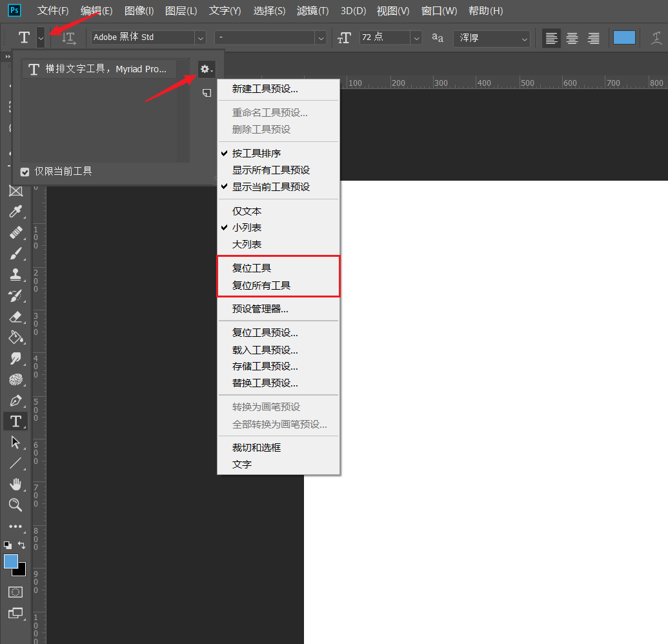
Task: Click the gear icon in preset panel
Action: pyautogui.click(x=206, y=69)
